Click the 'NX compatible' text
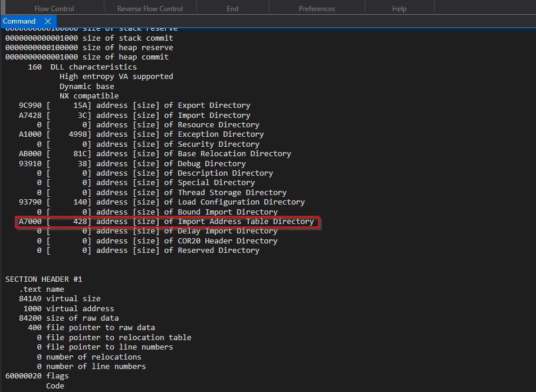This screenshot has height=392, width=536. [89, 96]
